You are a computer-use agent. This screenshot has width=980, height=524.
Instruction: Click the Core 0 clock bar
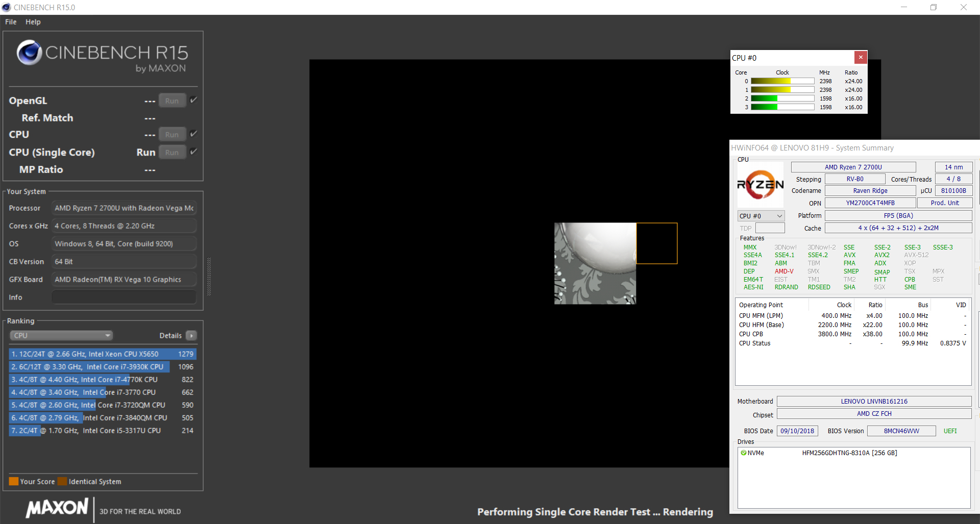click(782, 81)
